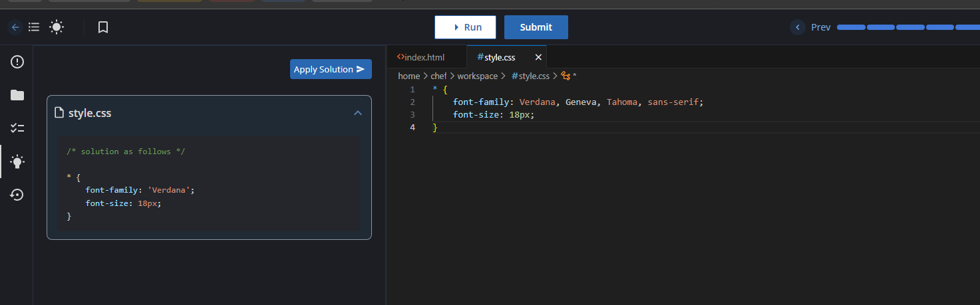Click the style.css file icon in solution panel
980x305 pixels.
pos(59,113)
